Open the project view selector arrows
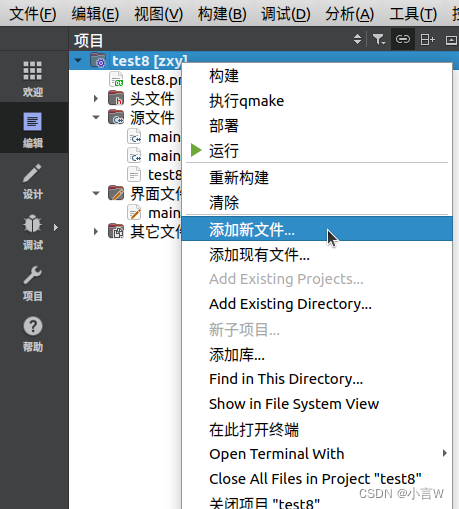 tap(357, 39)
